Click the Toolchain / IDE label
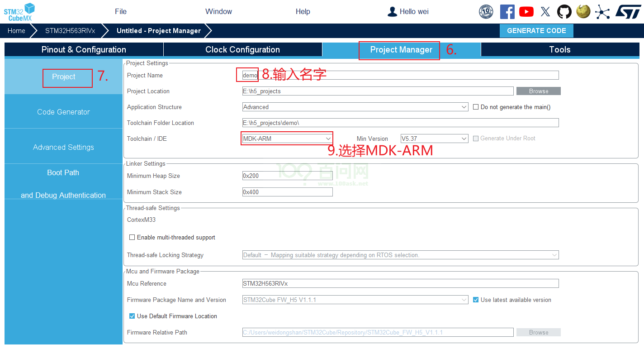The width and height of the screenshot is (644, 349). pos(147,139)
